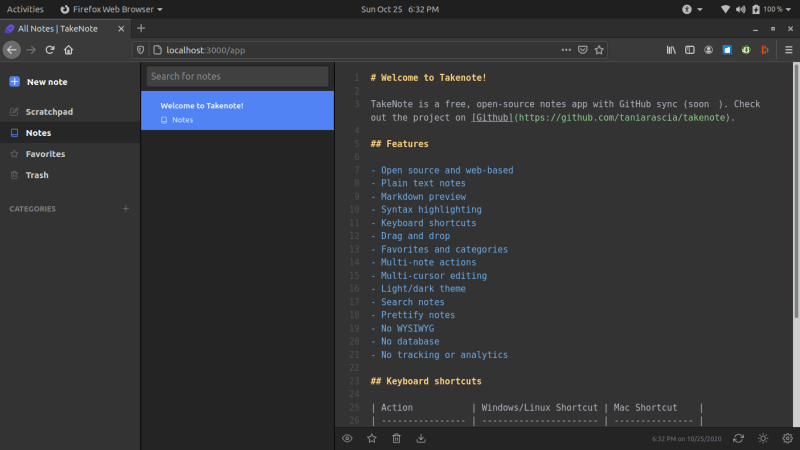Click the orange extension icon
The height and width of the screenshot is (450, 800).
coord(765,50)
